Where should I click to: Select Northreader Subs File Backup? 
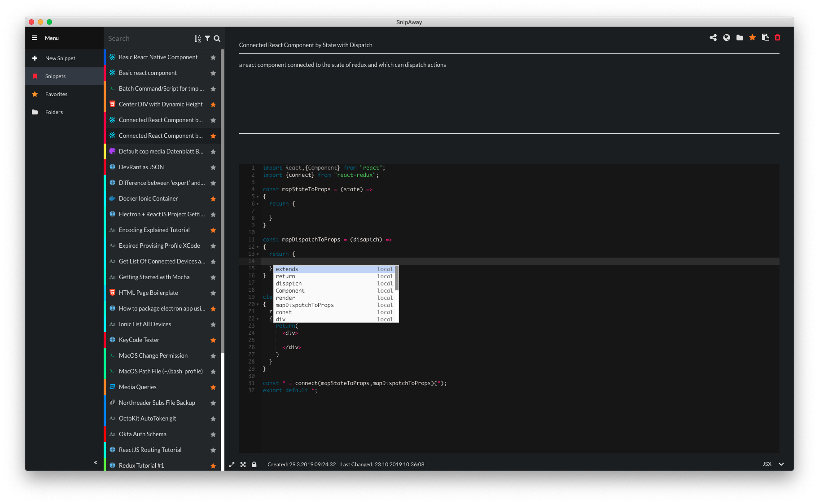click(162, 403)
